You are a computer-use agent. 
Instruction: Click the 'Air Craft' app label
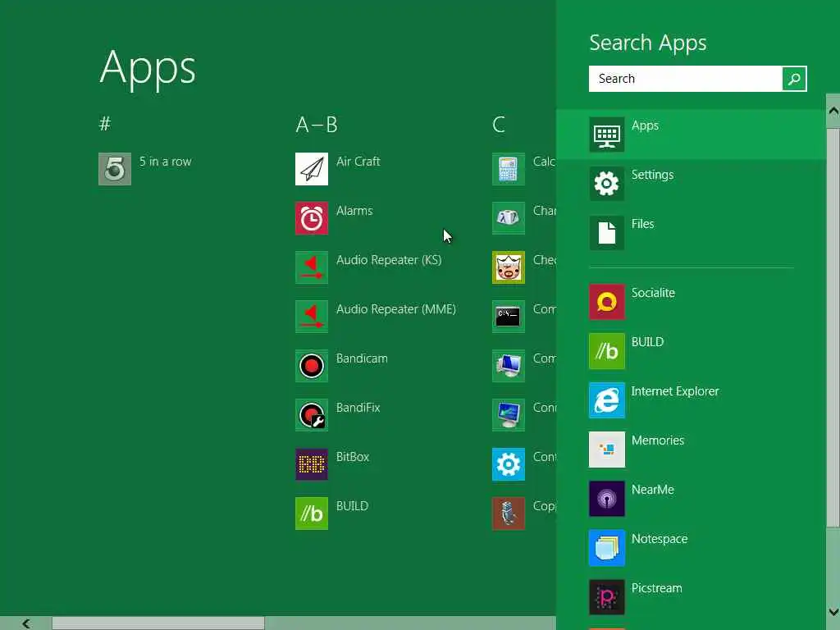pyautogui.click(x=358, y=162)
